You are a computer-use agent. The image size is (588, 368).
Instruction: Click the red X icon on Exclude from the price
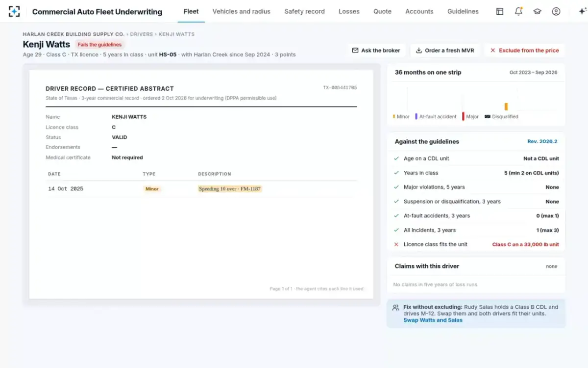click(493, 51)
